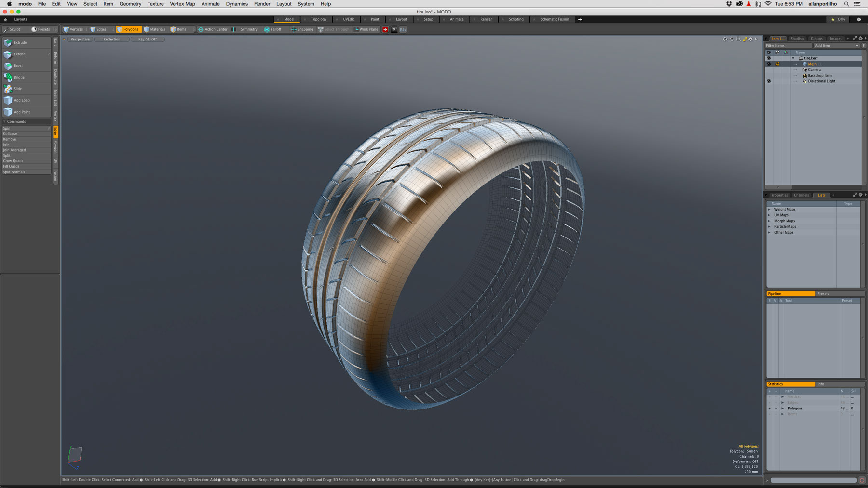Click the Reflection viewport button
Image resolution: width=868 pixels, height=488 pixels.
(x=111, y=39)
